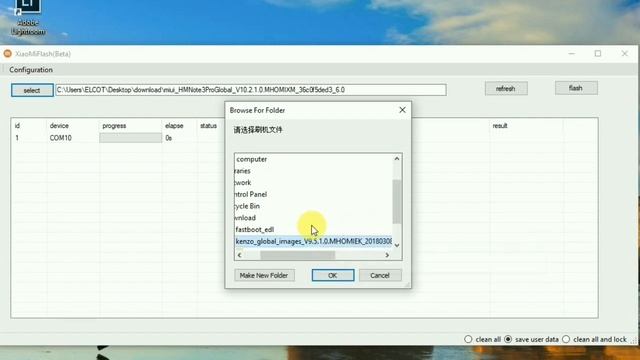Confirm folder with OK button
The height and width of the screenshot is (360, 640).
(x=333, y=275)
